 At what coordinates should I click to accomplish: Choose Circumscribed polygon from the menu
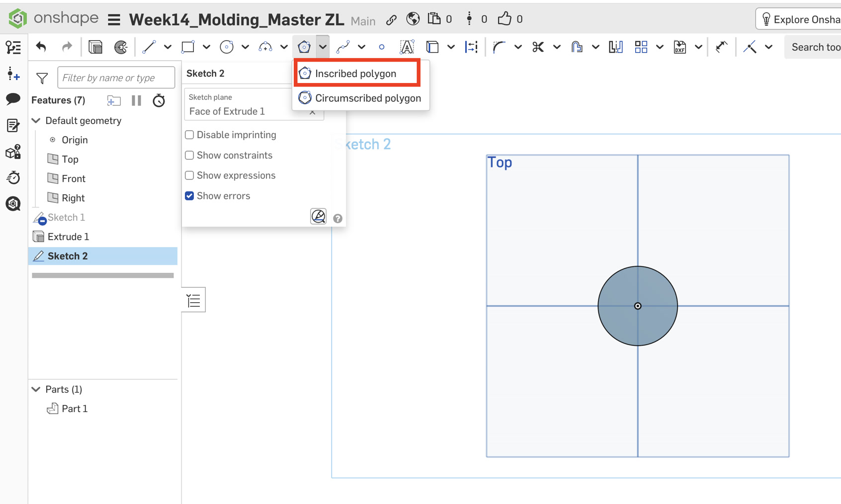pos(360,98)
